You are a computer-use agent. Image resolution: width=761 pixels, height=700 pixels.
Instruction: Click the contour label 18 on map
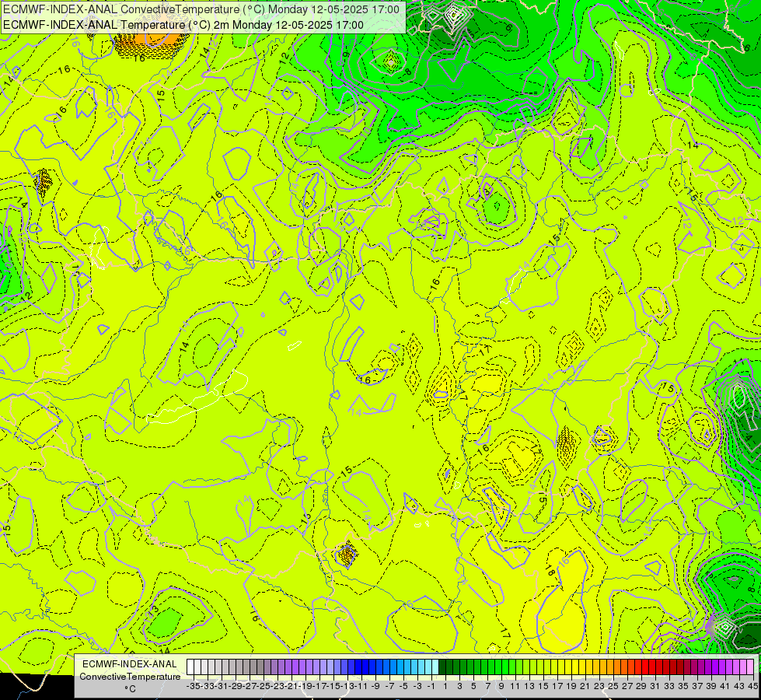[x=550, y=571]
